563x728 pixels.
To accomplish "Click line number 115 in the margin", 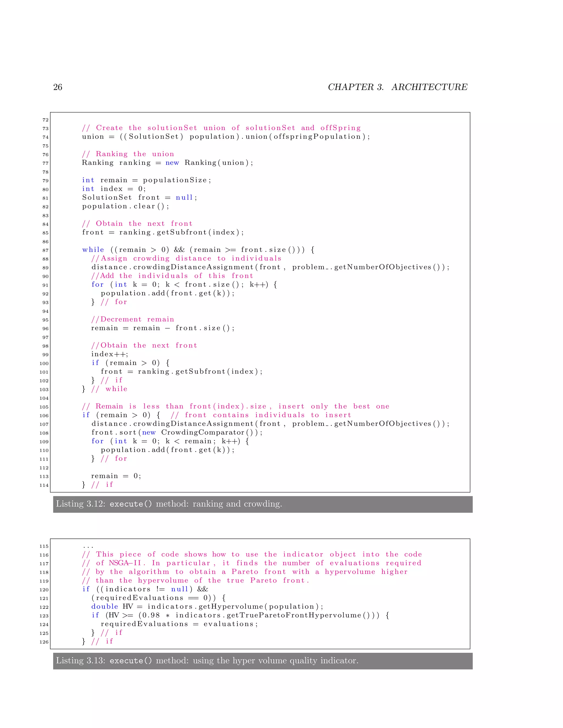I will [44, 546].
